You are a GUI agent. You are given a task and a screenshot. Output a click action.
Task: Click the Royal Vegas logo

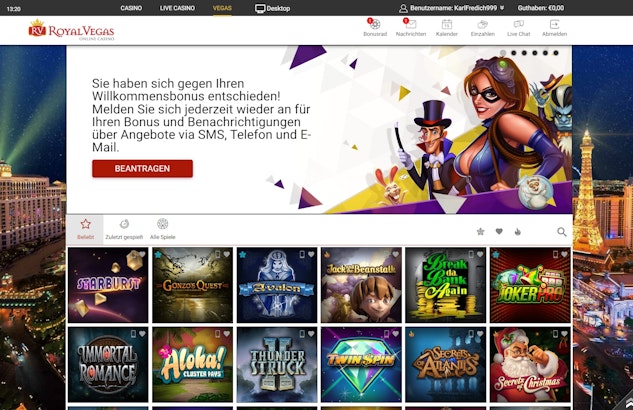[71, 29]
